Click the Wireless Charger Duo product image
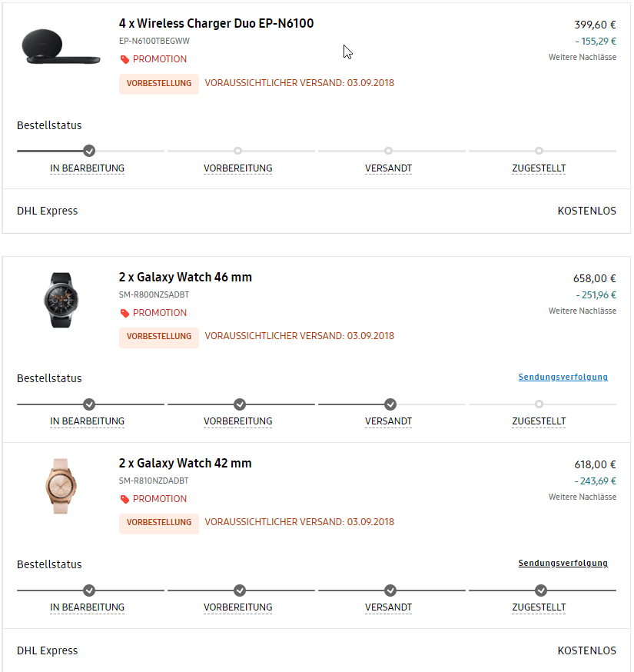The width and height of the screenshot is (634, 672). (61, 46)
